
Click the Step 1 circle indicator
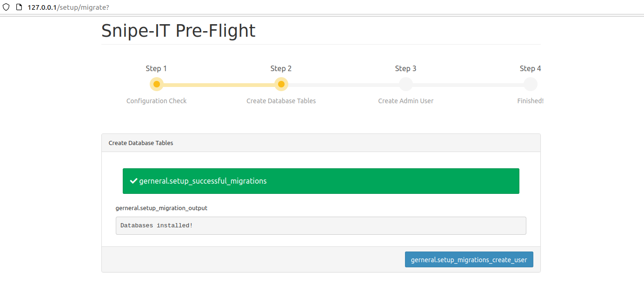(157, 84)
